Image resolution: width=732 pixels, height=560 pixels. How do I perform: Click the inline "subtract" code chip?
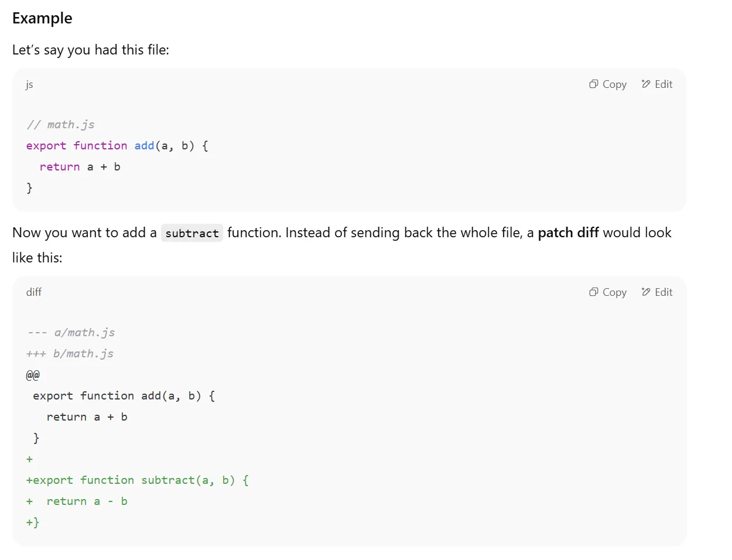[191, 233]
